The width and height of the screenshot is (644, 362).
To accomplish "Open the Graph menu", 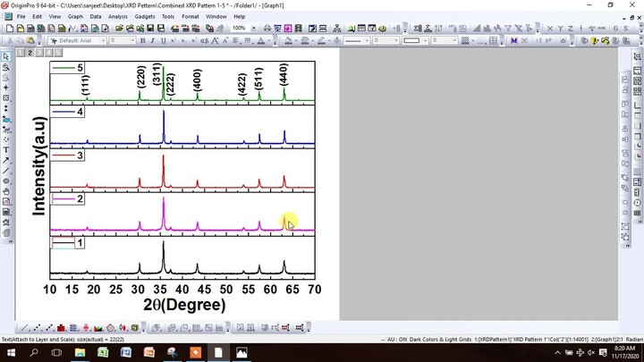I will (75, 16).
